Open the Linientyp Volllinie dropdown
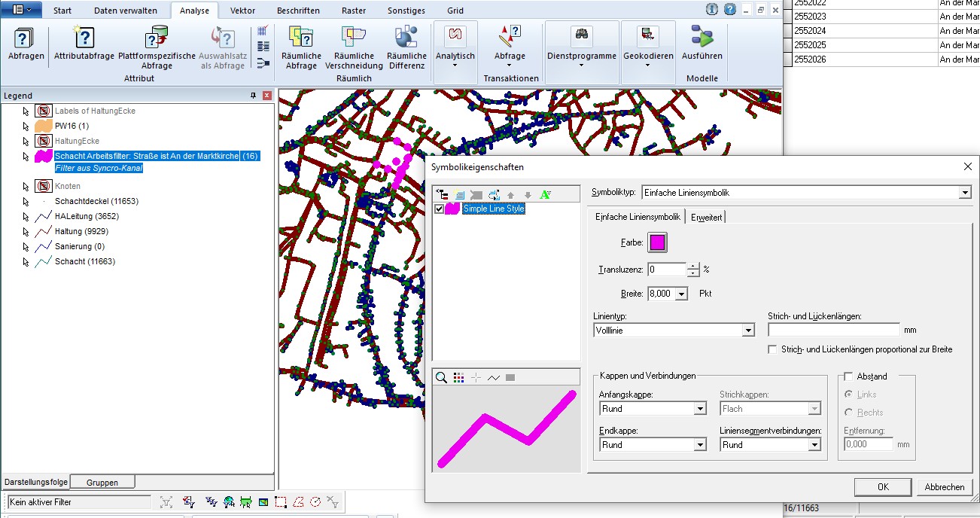 [x=747, y=330]
